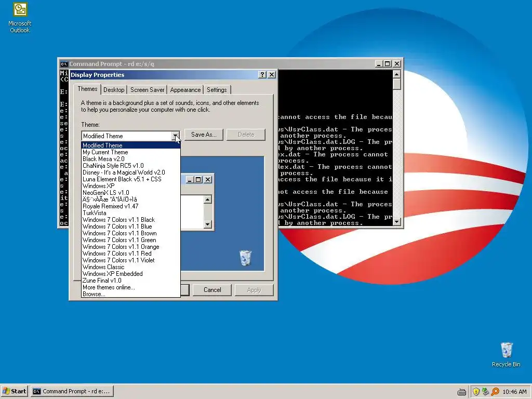532x399 pixels.
Task: Click More themes online... entry
Action: coord(130,287)
